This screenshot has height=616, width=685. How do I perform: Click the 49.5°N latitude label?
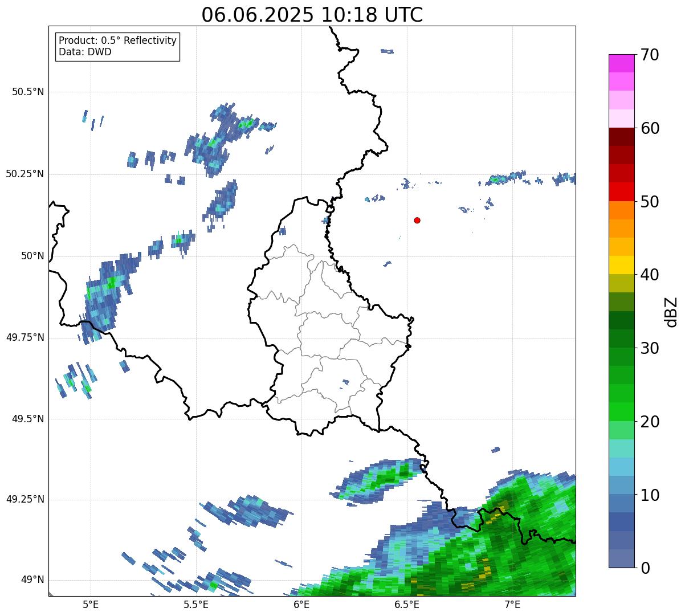(x=28, y=419)
